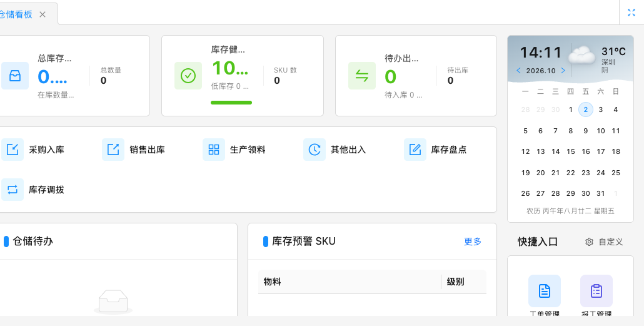Screen dimensions: 644x326
Task: Click the 14:11 clock display
Action: [541, 53]
